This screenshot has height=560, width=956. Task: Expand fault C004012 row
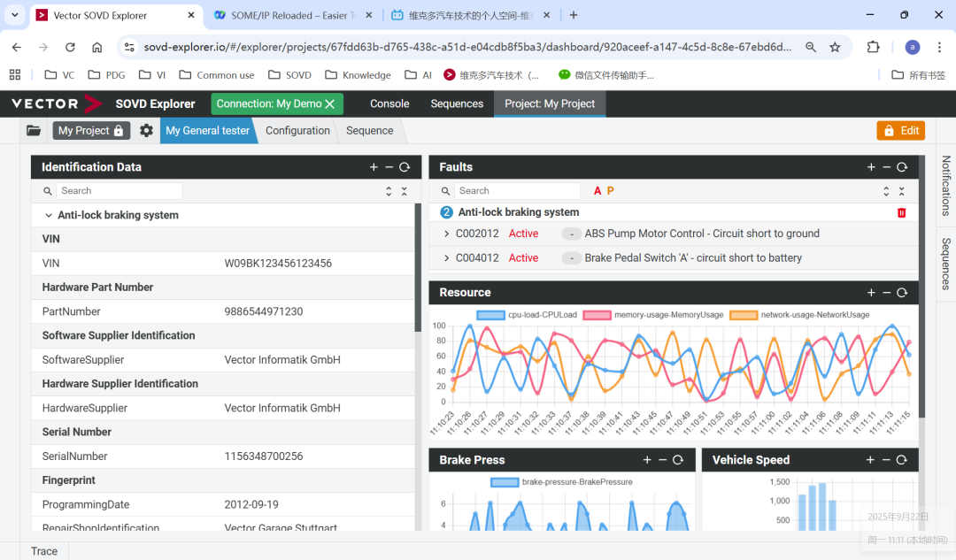(x=446, y=258)
